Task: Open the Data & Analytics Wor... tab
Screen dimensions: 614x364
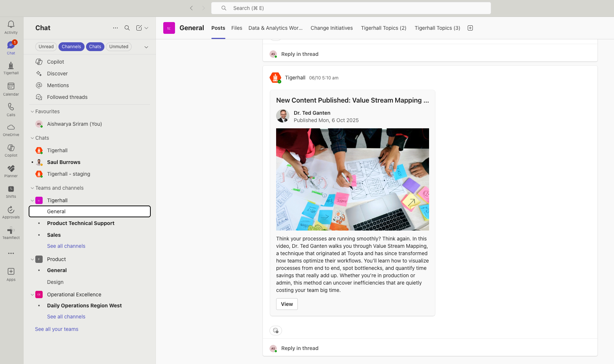Action: click(x=275, y=28)
